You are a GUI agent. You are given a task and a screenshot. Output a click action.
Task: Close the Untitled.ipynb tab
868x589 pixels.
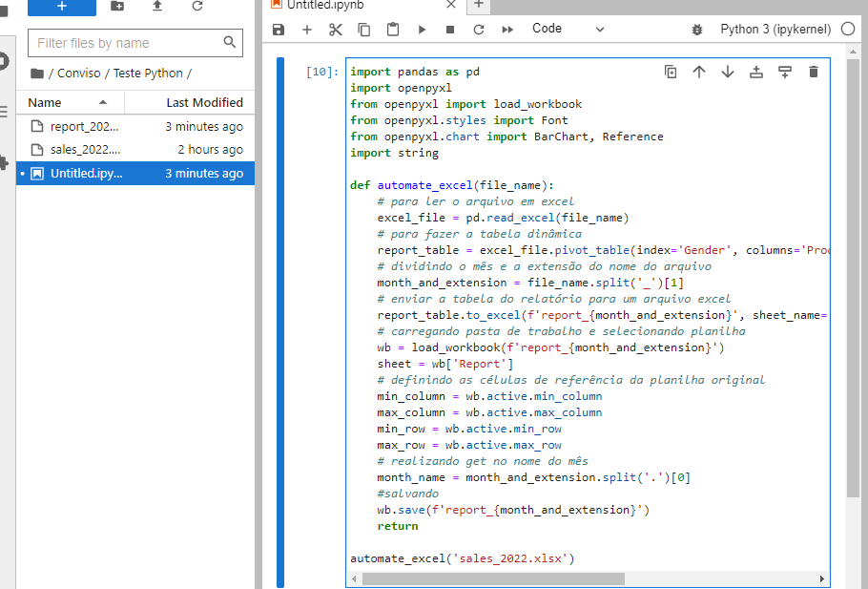[x=451, y=5]
